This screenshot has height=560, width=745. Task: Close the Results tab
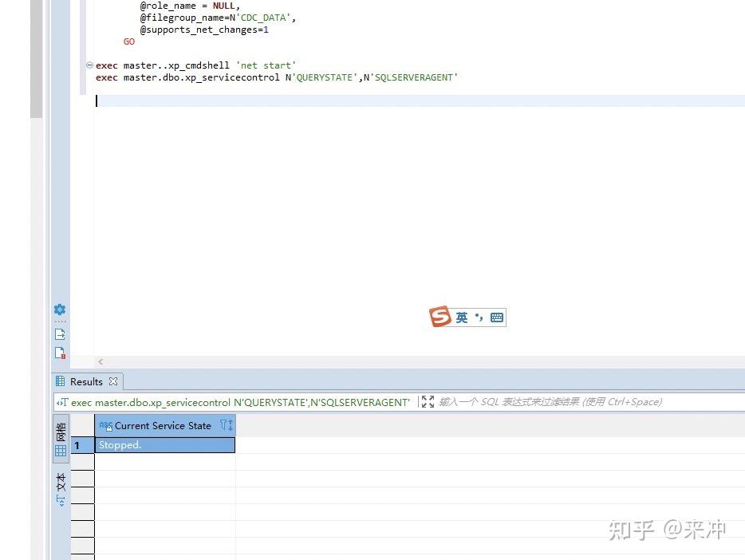pos(113,381)
